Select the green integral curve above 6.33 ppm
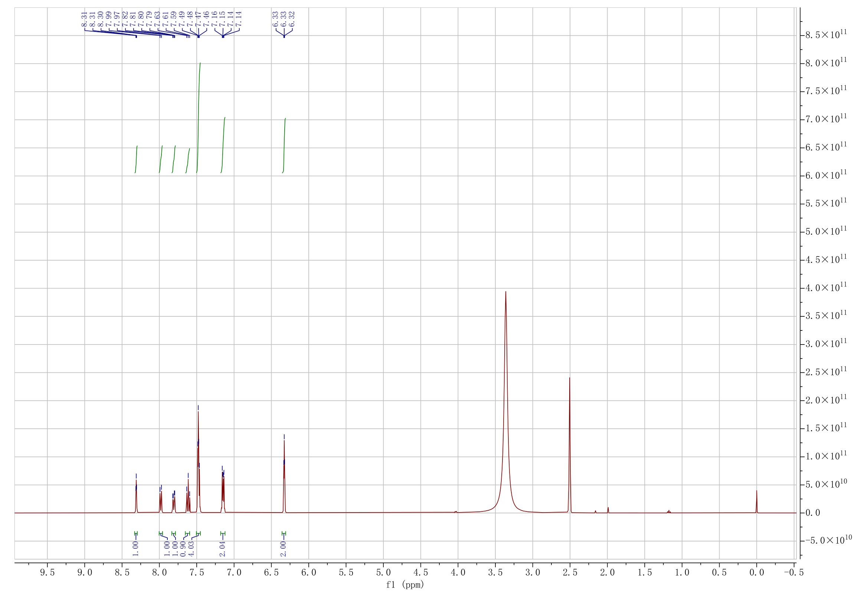868x606 pixels. 284,145
